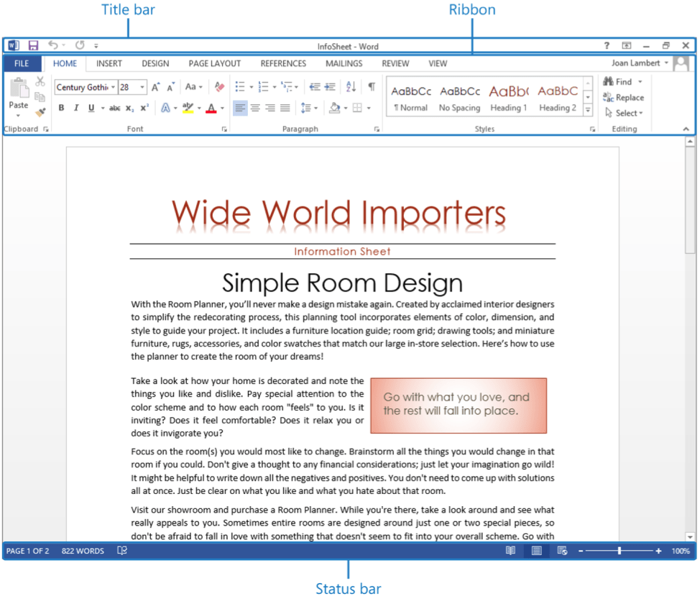Open the PAGE LAYOUT ribbon tab
Viewport: 700px width, 596px height.
coord(214,63)
